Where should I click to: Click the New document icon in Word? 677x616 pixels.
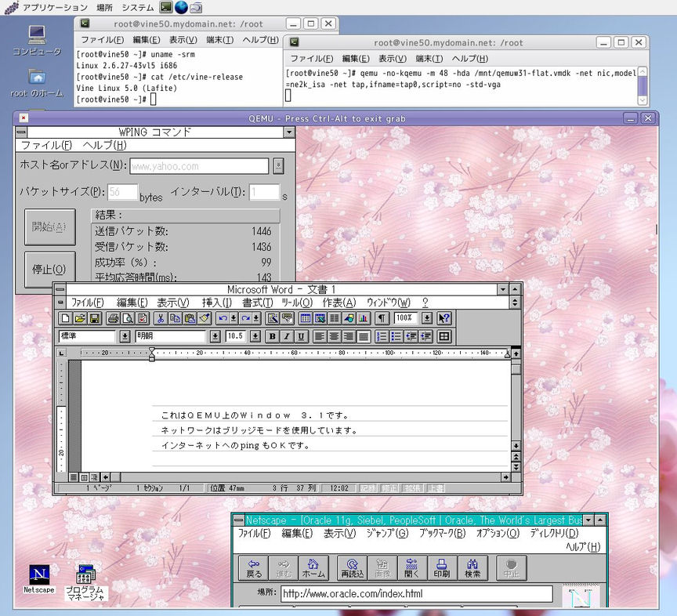click(x=66, y=318)
